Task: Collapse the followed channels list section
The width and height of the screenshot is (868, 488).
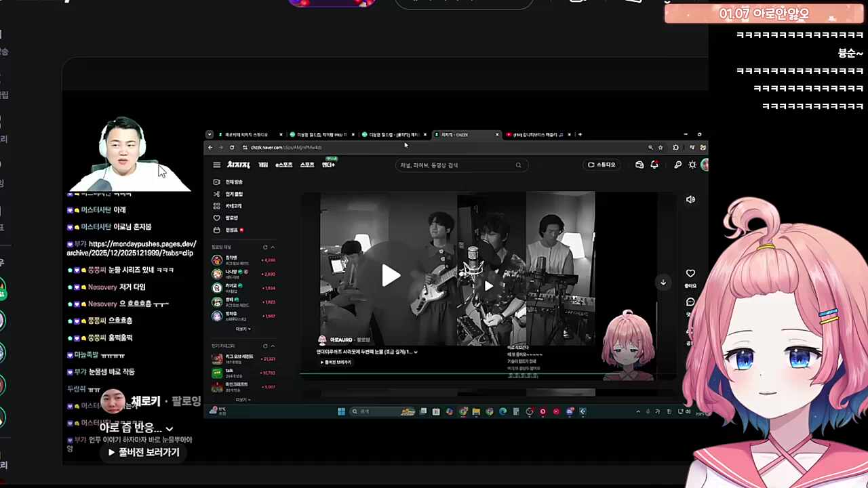Action: pyautogui.click(x=273, y=247)
